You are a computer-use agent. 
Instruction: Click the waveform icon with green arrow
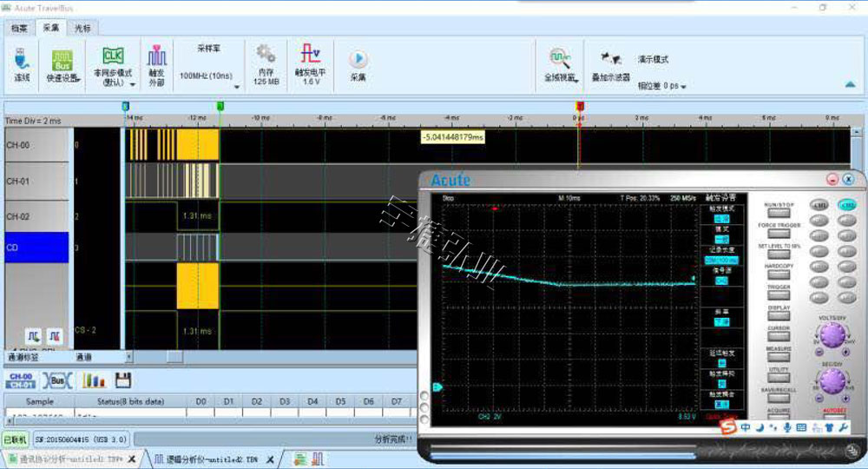pos(33,335)
